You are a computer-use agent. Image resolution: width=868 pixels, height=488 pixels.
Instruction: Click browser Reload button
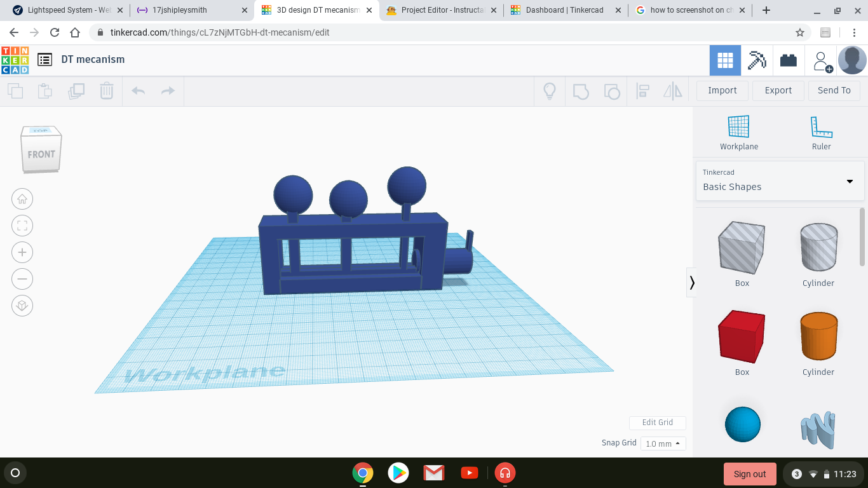coord(55,32)
